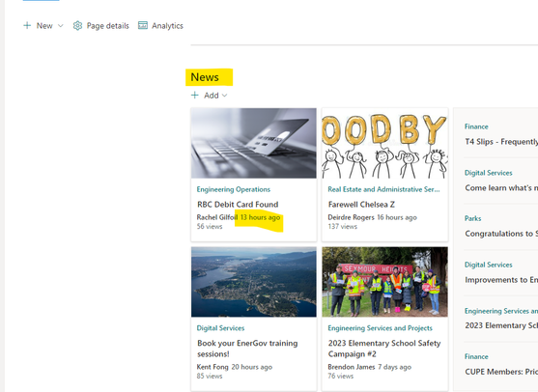Viewport: 538px width, 392px height.
Task: Click the plus icon beside Add
Action: point(195,95)
